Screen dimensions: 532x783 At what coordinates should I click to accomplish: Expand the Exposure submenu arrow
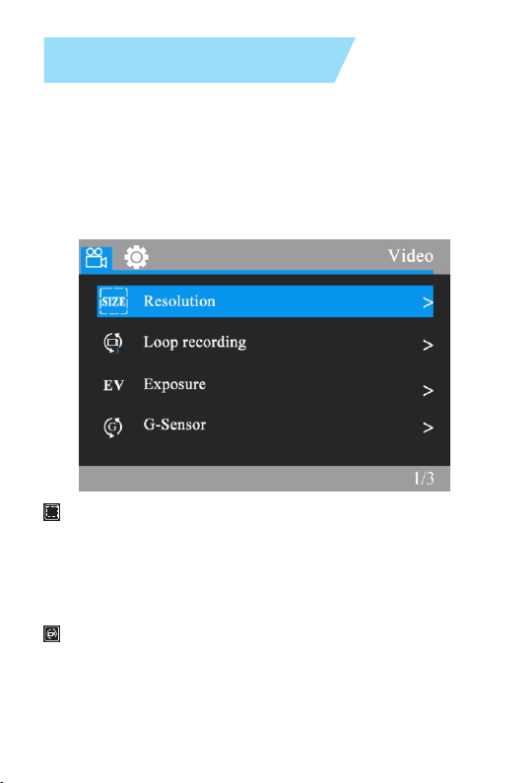(428, 390)
